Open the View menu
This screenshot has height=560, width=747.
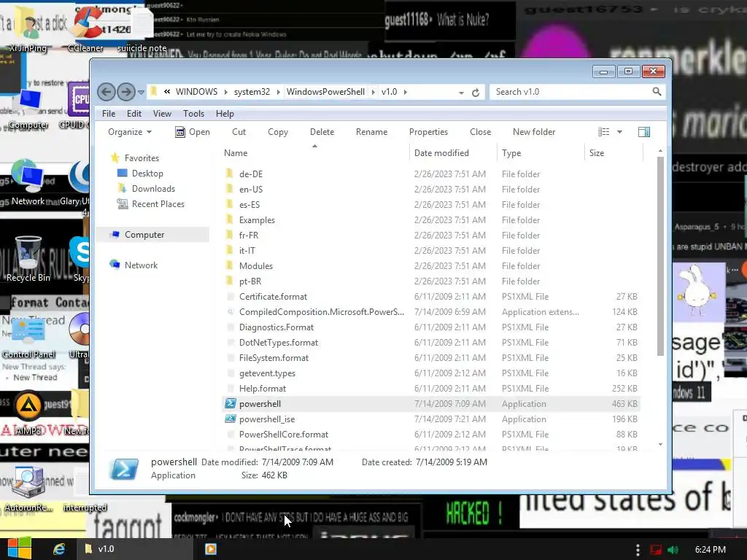pos(162,114)
